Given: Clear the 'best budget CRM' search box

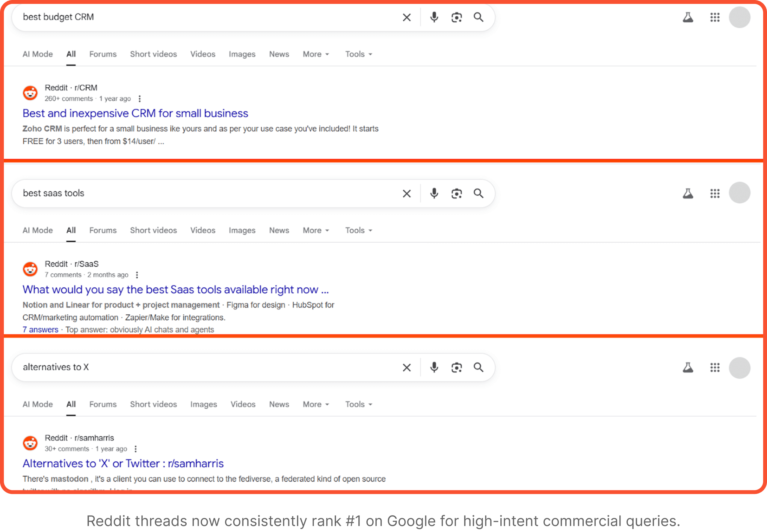Looking at the screenshot, I should (x=406, y=17).
